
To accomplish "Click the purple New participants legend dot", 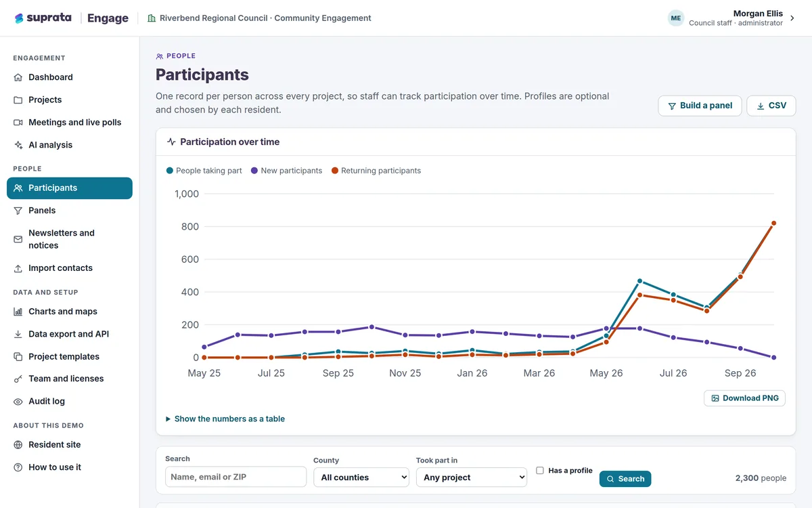I will 254,171.
